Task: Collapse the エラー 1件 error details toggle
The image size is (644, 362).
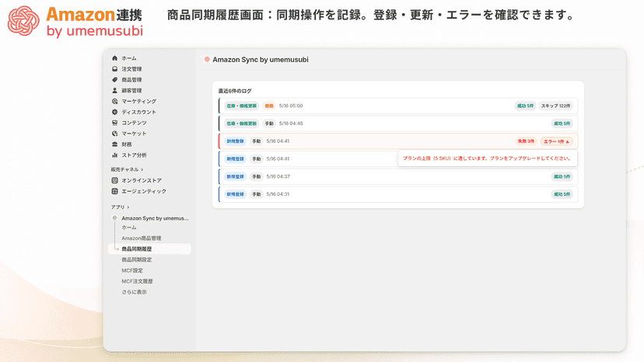Action: [x=556, y=141]
